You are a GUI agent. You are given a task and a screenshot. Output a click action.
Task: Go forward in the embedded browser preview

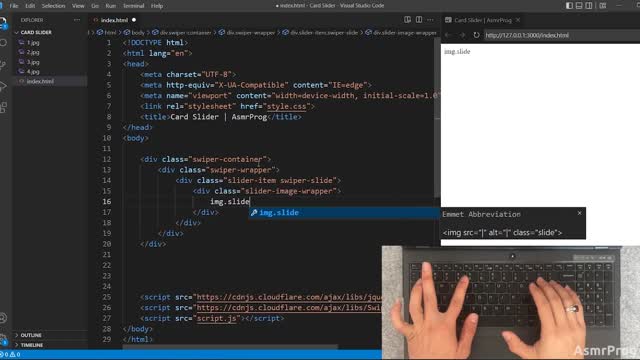coord(462,35)
